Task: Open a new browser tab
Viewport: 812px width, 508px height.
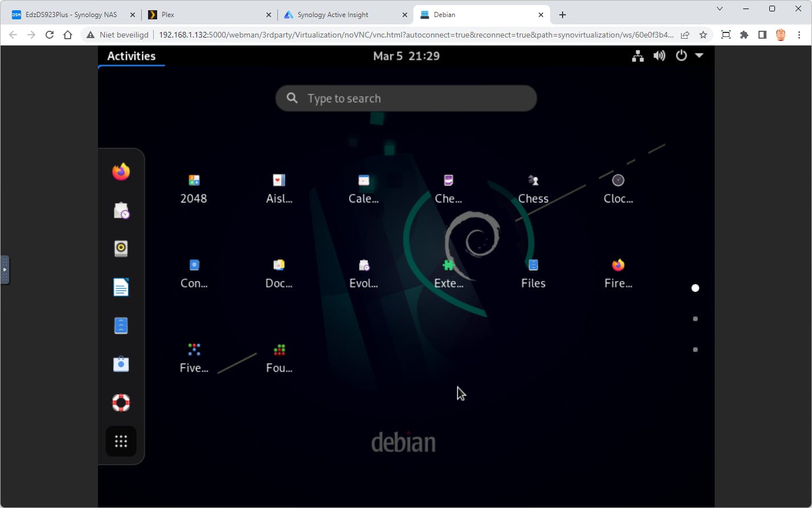Action: (563, 15)
